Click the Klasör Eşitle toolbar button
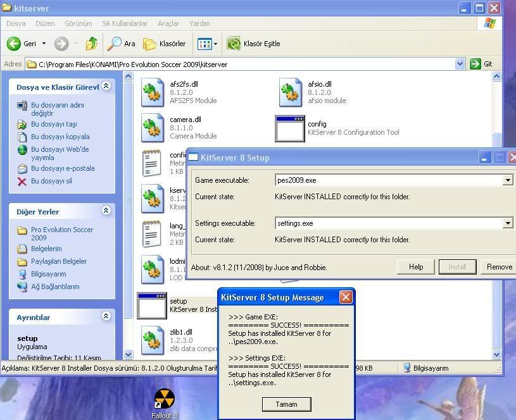Screen dimensions: 516x420 [253, 44]
